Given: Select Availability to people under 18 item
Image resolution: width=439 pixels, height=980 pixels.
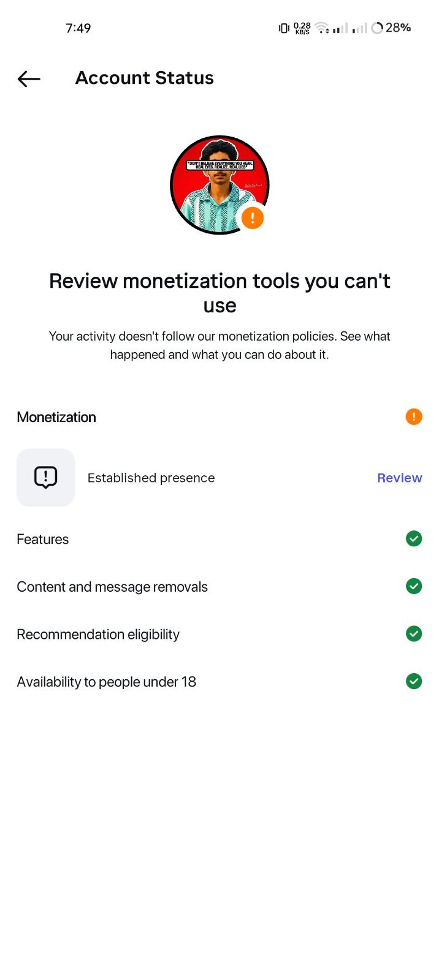Looking at the screenshot, I should [219, 682].
